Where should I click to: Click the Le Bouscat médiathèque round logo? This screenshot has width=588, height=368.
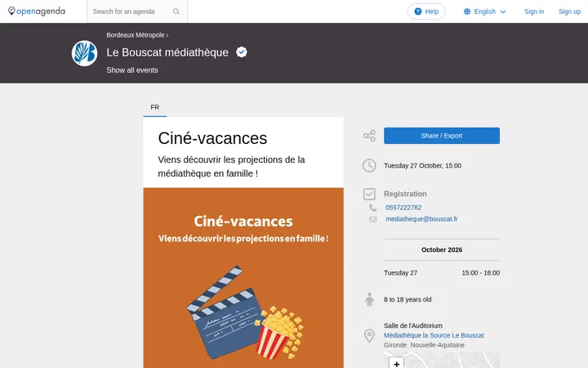click(84, 53)
